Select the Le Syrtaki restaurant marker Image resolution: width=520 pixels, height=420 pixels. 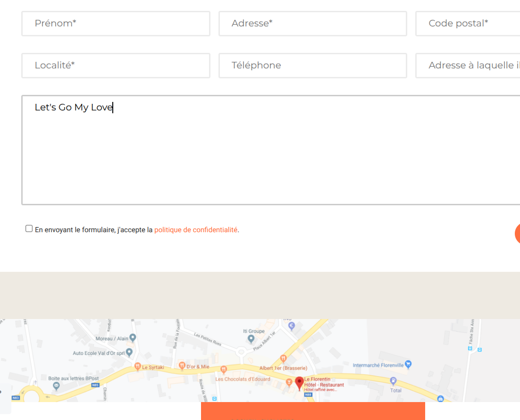pyautogui.click(x=137, y=366)
